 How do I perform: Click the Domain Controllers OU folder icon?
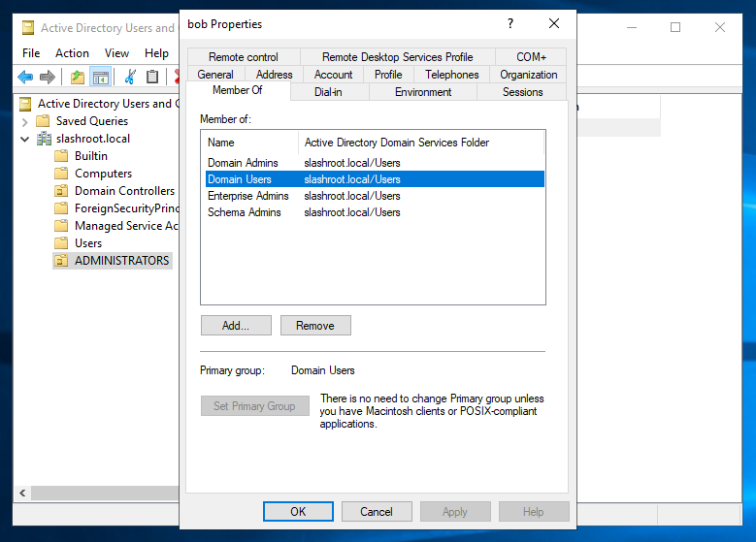coord(61,191)
